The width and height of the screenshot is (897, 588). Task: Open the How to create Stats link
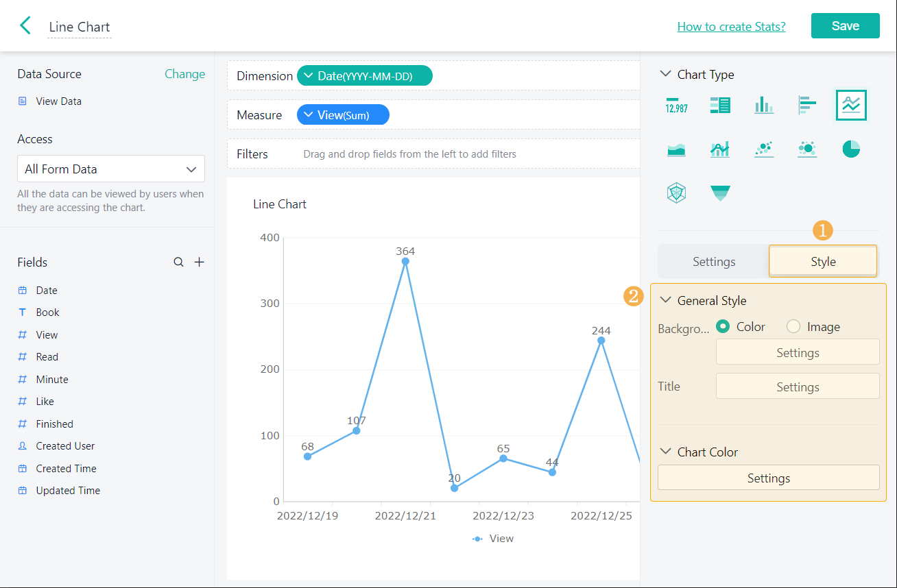[x=731, y=27]
